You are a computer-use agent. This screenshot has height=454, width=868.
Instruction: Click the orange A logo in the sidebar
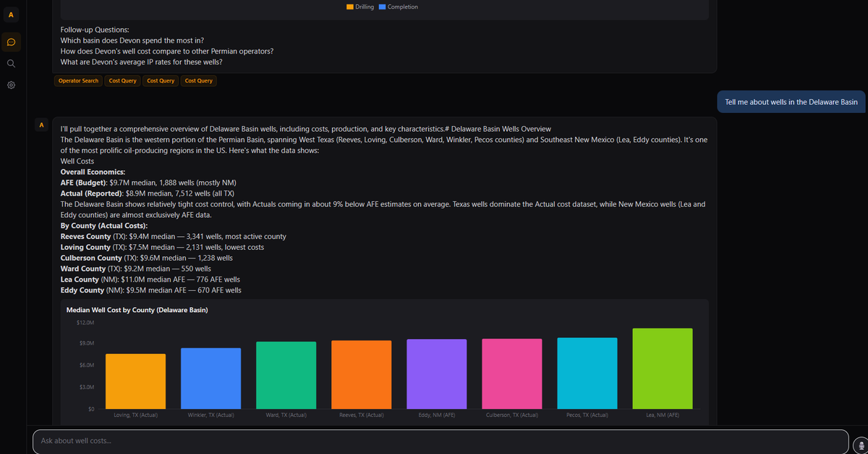[10, 15]
